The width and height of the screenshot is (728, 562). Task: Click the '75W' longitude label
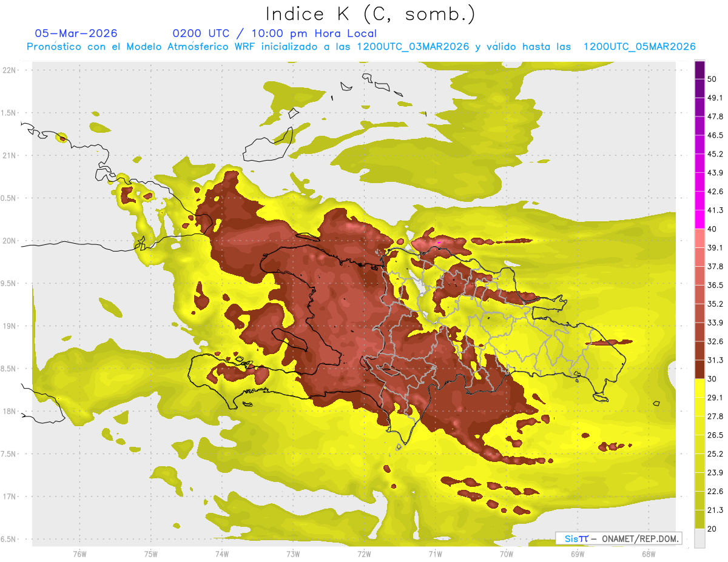[x=150, y=554]
